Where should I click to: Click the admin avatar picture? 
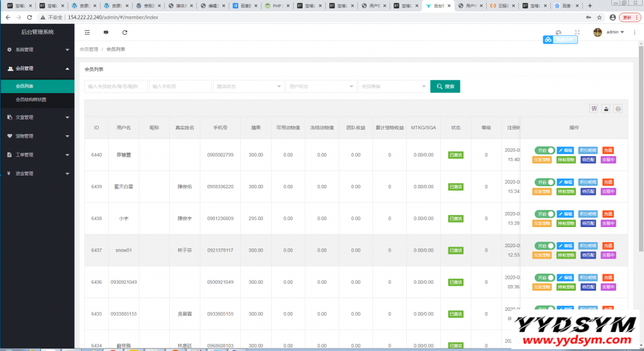click(x=597, y=32)
